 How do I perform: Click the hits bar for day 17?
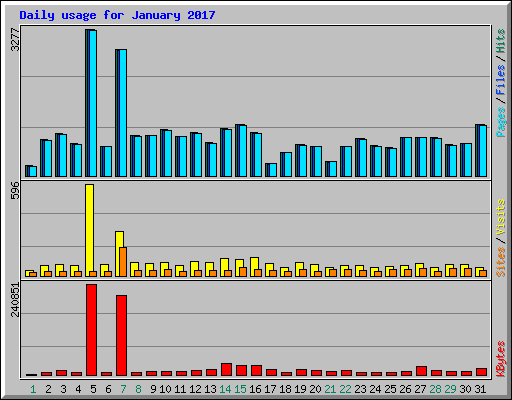click(x=271, y=170)
